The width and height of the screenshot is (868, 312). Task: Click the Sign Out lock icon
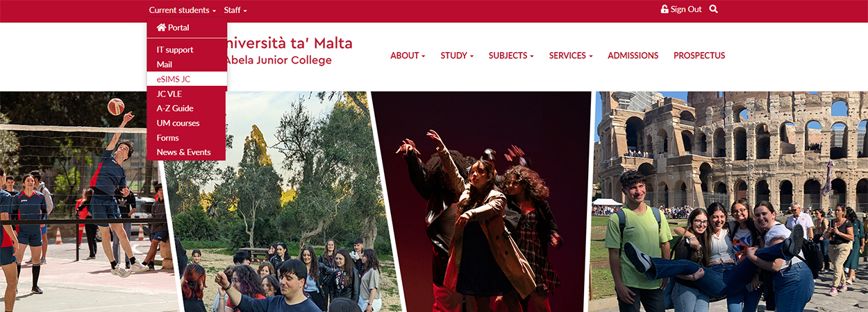point(665,10)
